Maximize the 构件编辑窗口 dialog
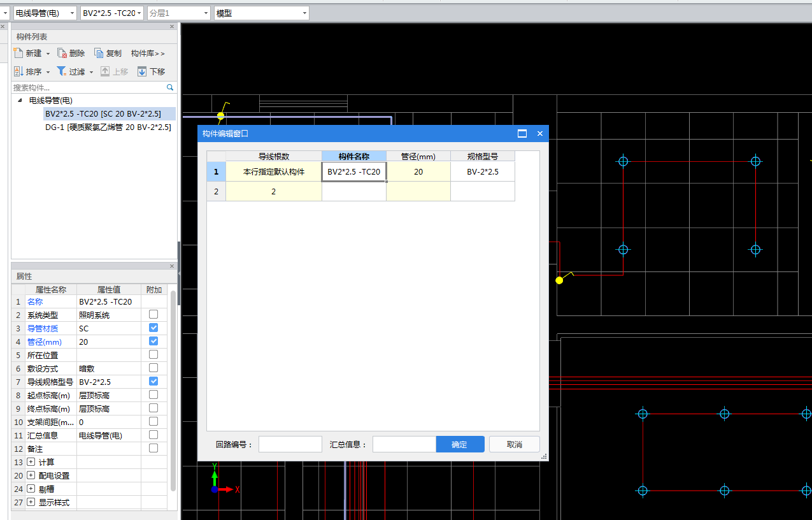812x520 pixels. tap(522, 134)
